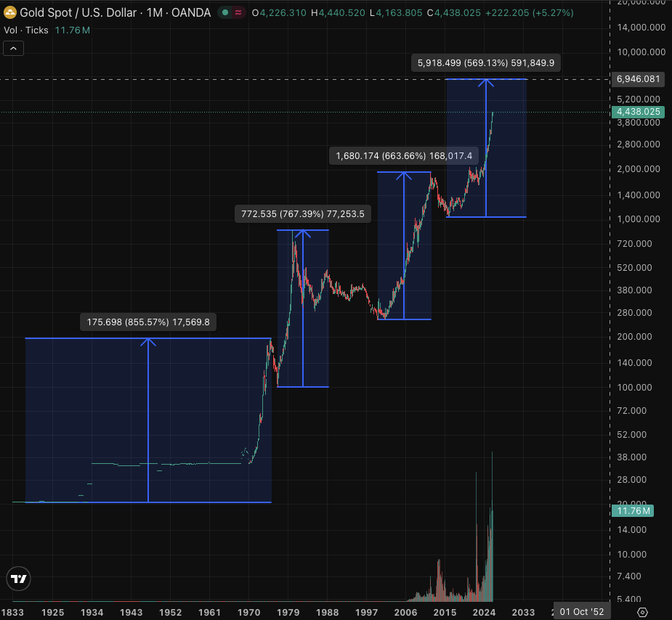Open the TradingView logo at bottom left
672x620 pixels.
(x=18, y=579)
